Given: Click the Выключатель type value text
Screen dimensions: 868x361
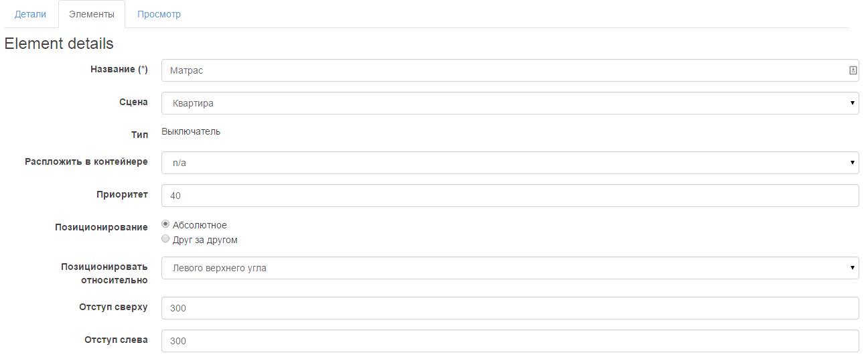Looking at the screenshot, I should [191, 131].
